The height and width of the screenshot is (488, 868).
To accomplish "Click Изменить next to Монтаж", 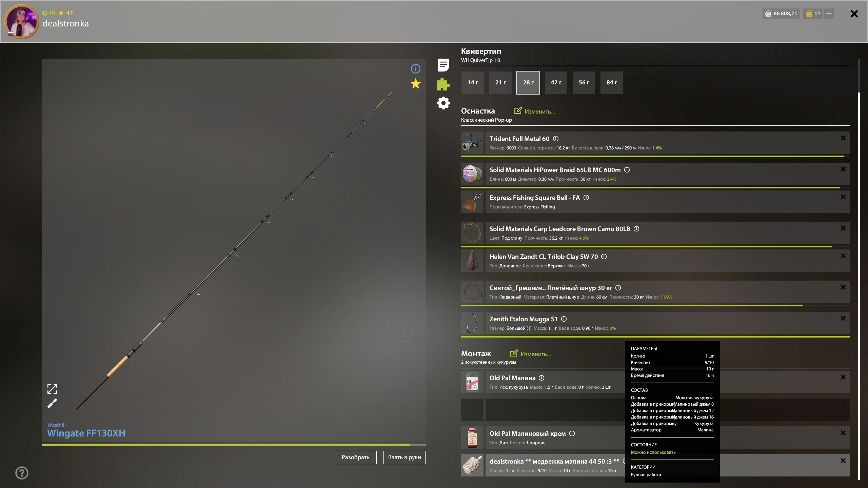I will (531, 354).
